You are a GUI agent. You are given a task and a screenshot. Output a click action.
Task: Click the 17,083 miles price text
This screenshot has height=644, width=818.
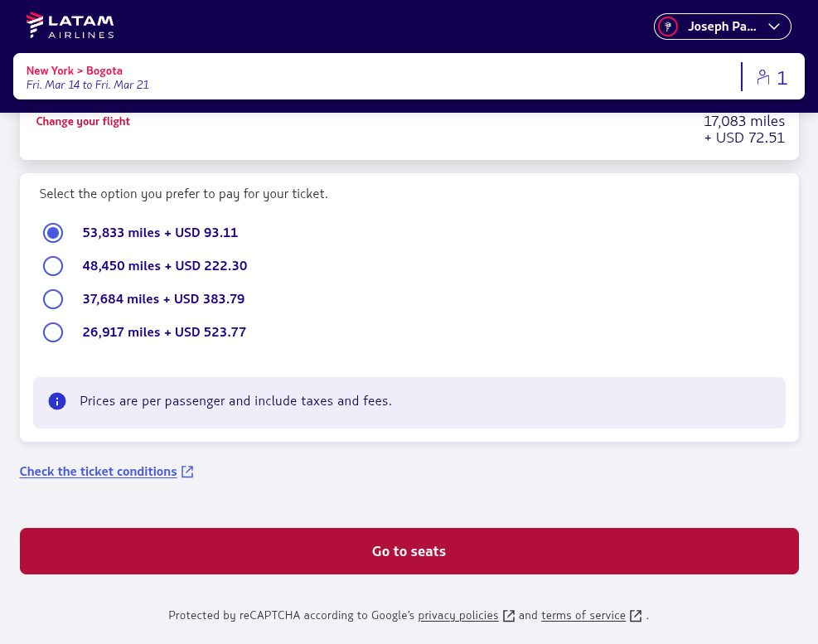pos(744,121)
